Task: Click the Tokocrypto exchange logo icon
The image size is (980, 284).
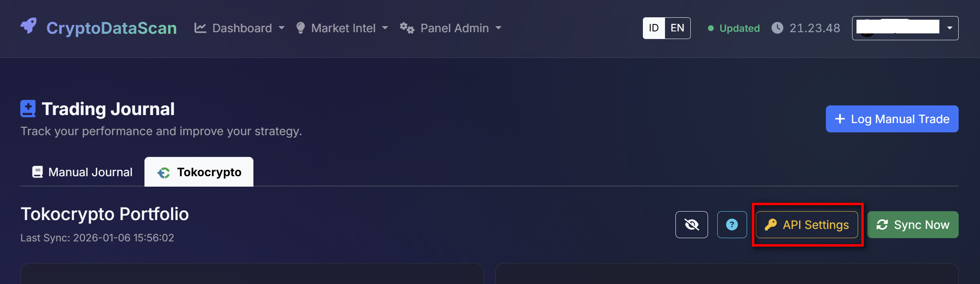Action: [x=164, y=172]
